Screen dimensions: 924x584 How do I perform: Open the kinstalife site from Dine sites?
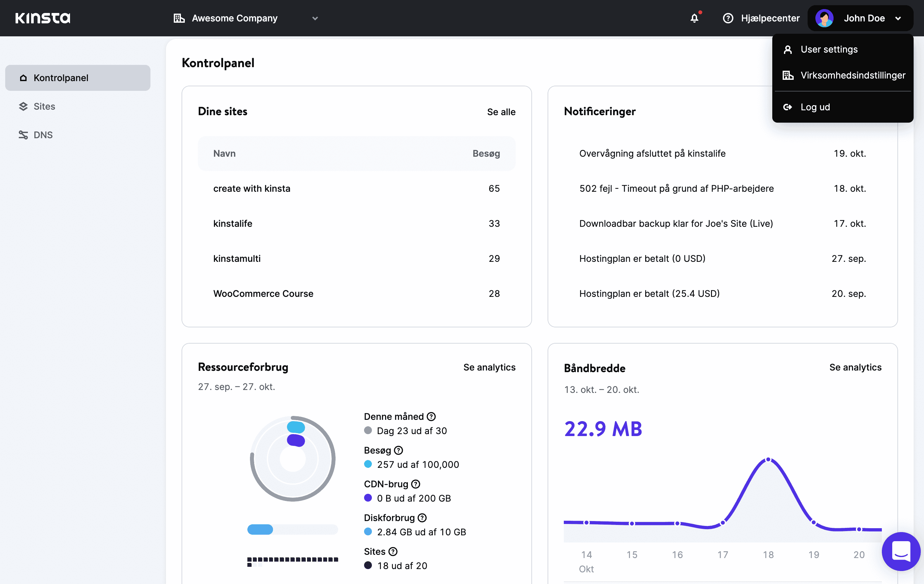pos(232,224)
